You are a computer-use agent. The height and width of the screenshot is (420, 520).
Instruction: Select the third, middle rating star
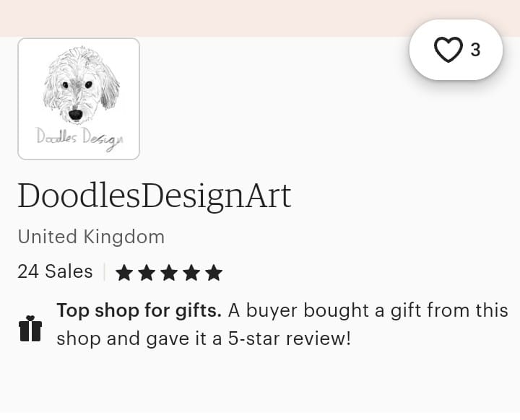(169, 273)
